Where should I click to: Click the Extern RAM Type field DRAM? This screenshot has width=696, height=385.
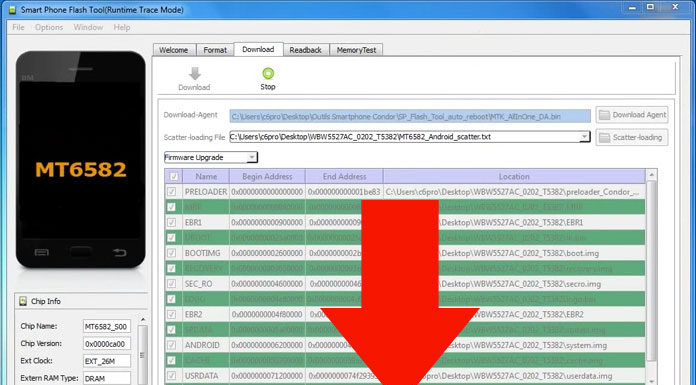click(x=107, y=378)
